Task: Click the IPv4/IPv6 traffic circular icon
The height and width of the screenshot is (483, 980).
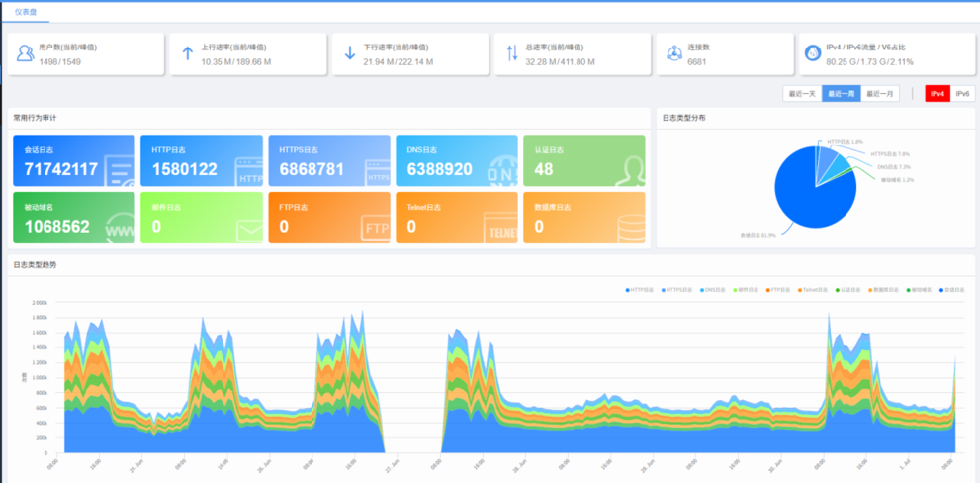Action: point(813,53)
